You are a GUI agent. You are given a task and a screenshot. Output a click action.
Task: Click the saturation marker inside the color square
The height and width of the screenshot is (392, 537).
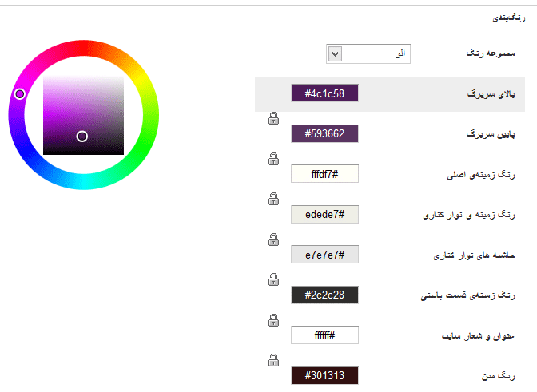tap(82, 137)
